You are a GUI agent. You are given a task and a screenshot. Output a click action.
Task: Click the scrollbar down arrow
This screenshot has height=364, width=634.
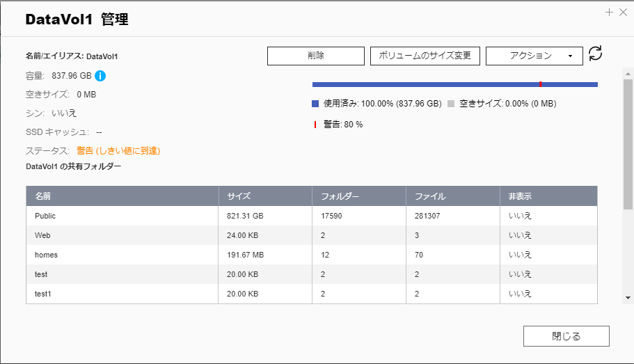(628, 298)
